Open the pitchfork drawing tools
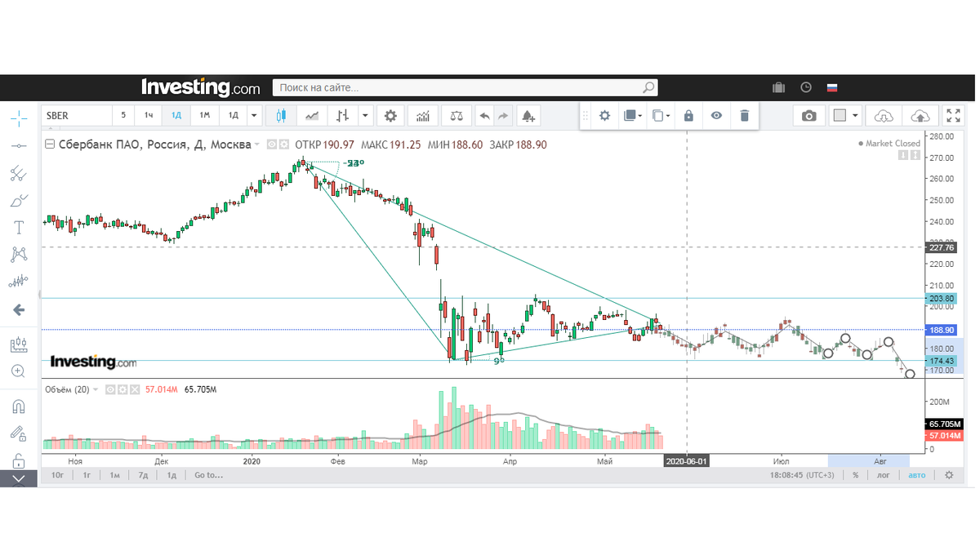Viewport: 980px width, 551px height. (18, 172)
